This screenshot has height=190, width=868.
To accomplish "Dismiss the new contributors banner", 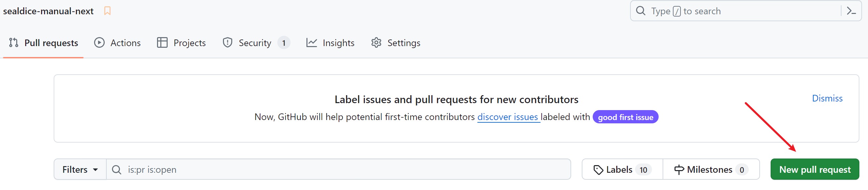I will point(827,98).
